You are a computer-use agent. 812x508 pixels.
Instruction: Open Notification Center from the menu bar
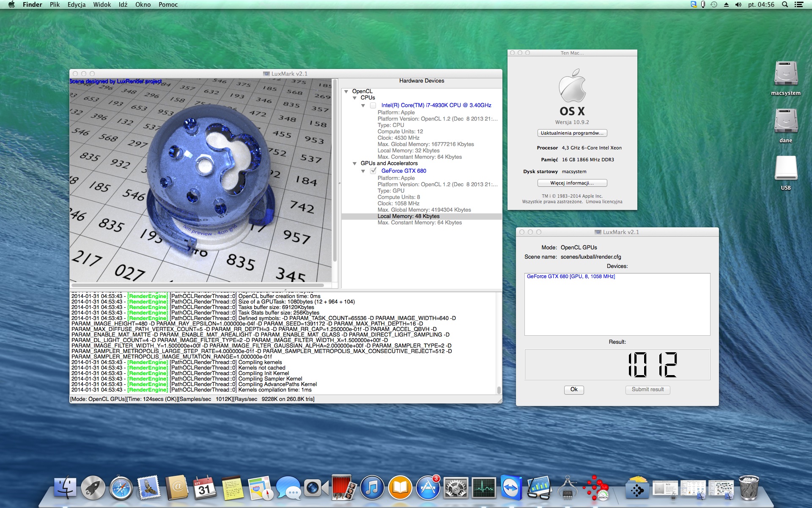[x=799, y=5]
